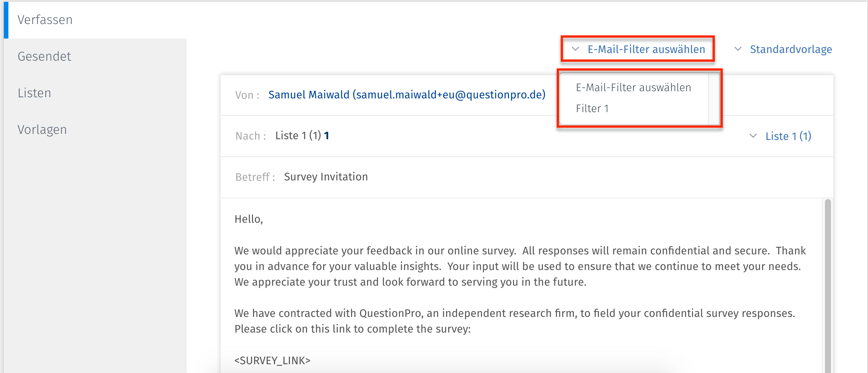This screenshot has width=868, height=373.
Task: Click the chevron beside E-Mail-Filter auswählen
Action: click(x=575, y=49)
